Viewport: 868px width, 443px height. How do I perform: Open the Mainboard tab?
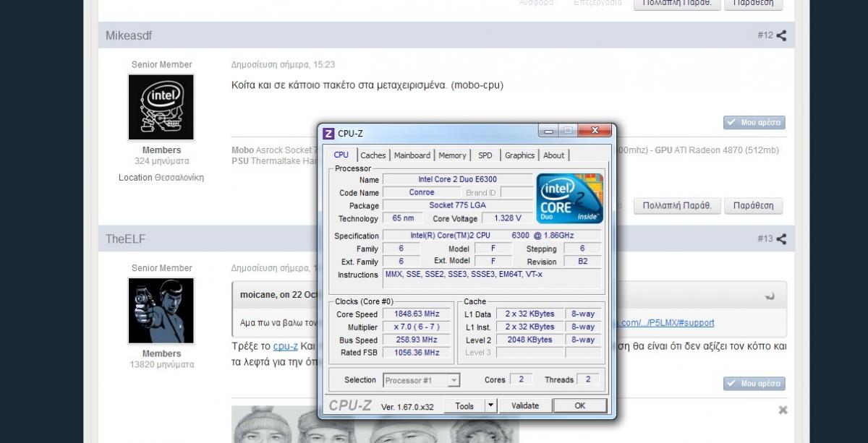tap(412, 155)
